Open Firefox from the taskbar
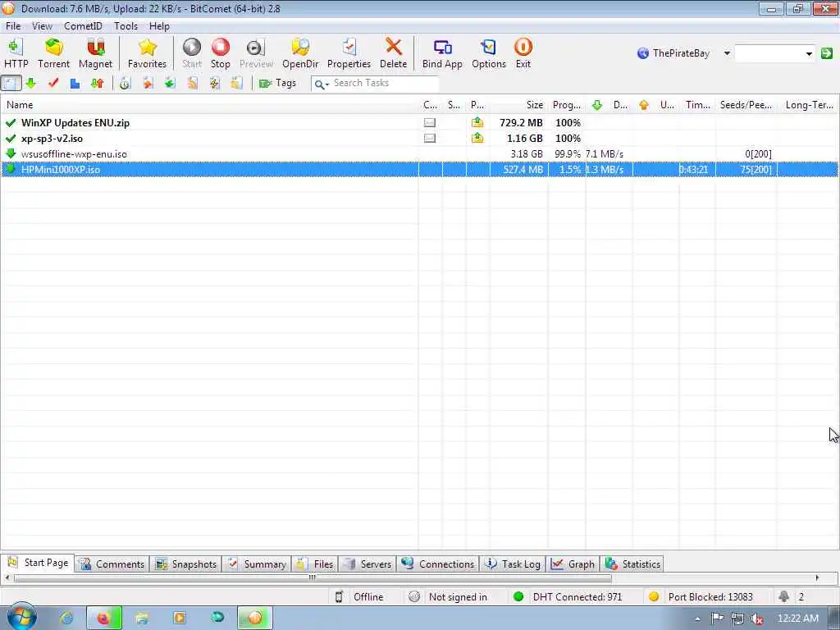 click(x=104, y=619)
